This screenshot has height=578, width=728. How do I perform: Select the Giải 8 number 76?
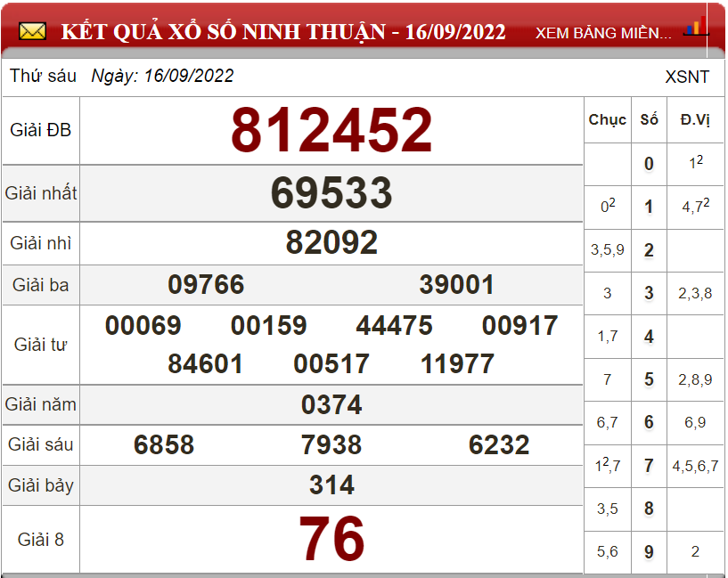[x=331, y=540]
